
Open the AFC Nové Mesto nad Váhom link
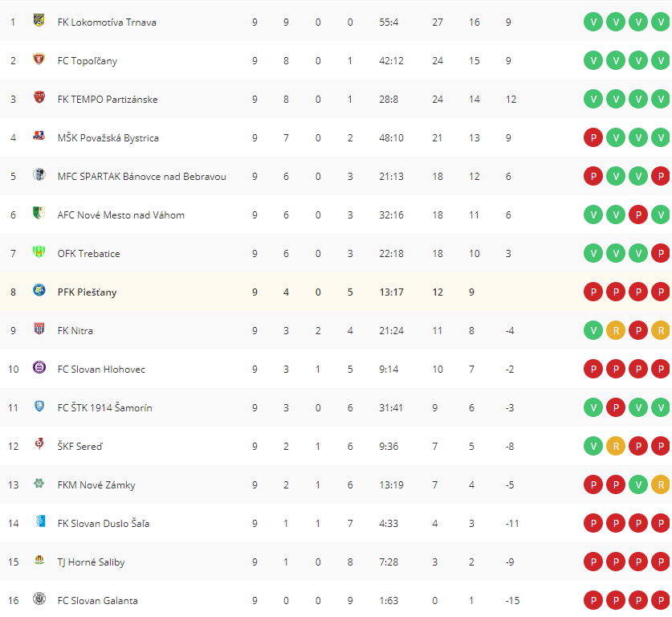point(121,215)
